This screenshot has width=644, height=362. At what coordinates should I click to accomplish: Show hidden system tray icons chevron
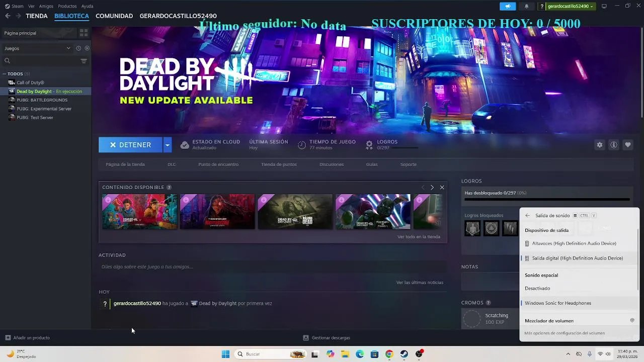click(x=568, y=354)
